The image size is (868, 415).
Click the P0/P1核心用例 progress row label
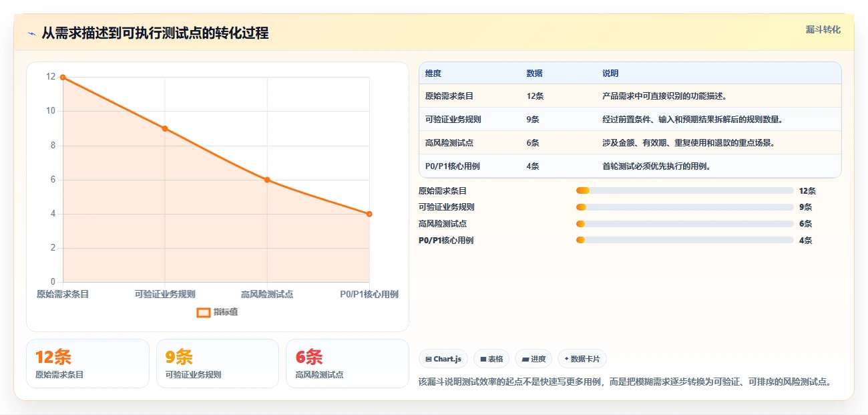[446, 241]
